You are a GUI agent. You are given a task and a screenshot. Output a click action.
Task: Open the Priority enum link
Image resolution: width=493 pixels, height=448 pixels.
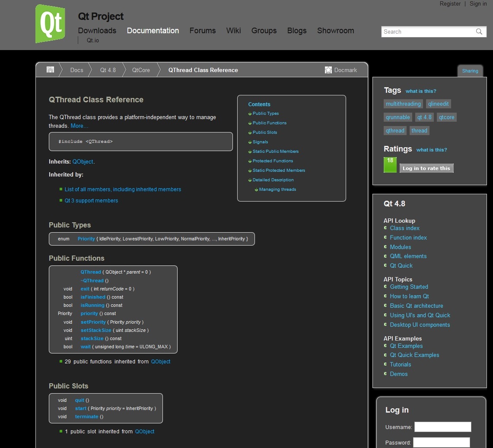pyautogui.click(x=86, y=239)
